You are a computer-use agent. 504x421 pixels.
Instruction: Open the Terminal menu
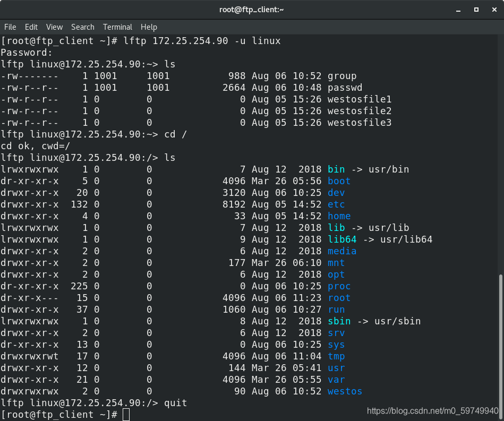click(x=117, y=27)
